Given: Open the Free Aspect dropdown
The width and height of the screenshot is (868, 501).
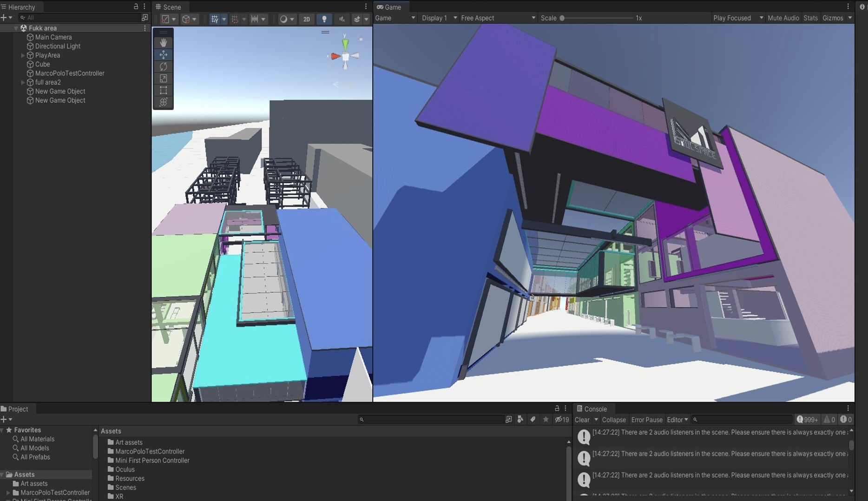Looking at the screenshot, I should coord(497,18).
